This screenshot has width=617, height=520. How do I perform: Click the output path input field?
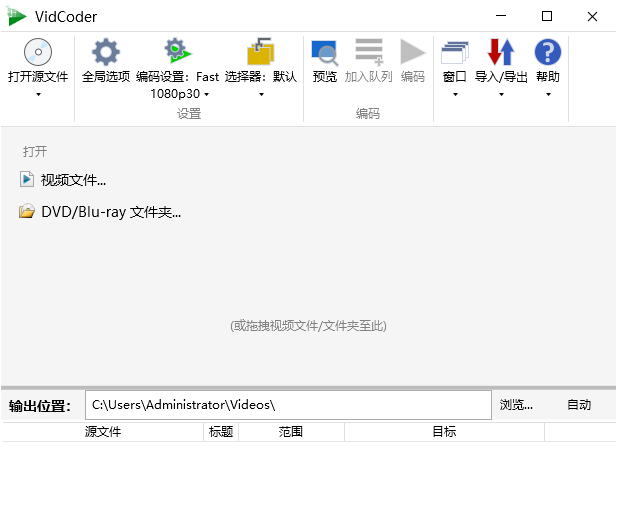pos(287,405)
